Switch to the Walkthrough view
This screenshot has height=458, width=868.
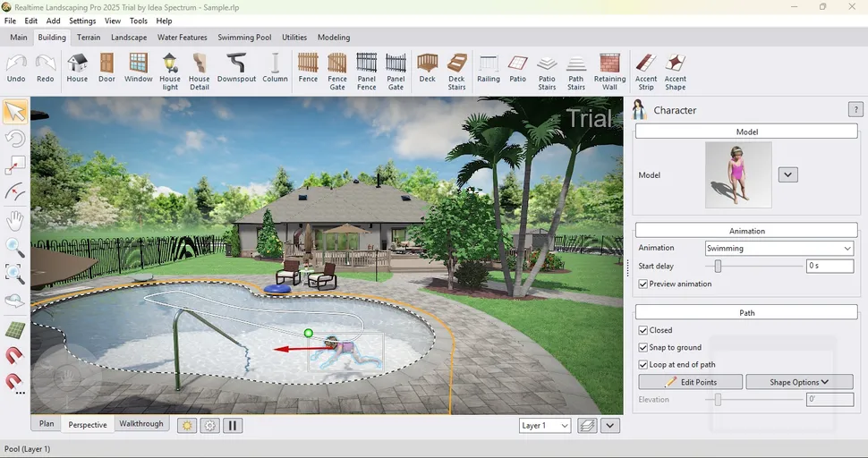(141, 424)
